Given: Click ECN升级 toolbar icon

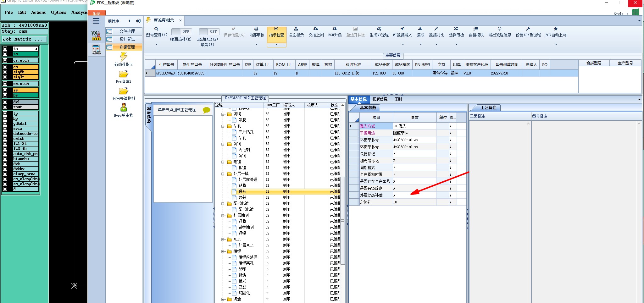Looking at the screenshot, I should pos(335,29).
